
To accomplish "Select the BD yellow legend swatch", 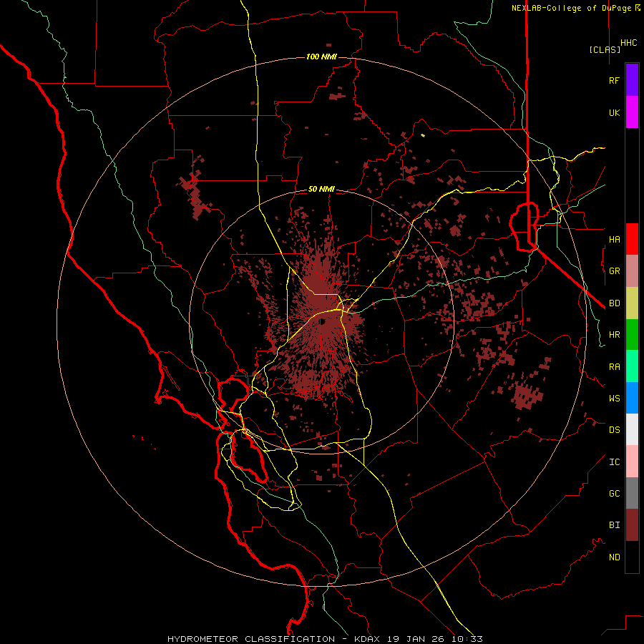I will [x=632, y=303].
